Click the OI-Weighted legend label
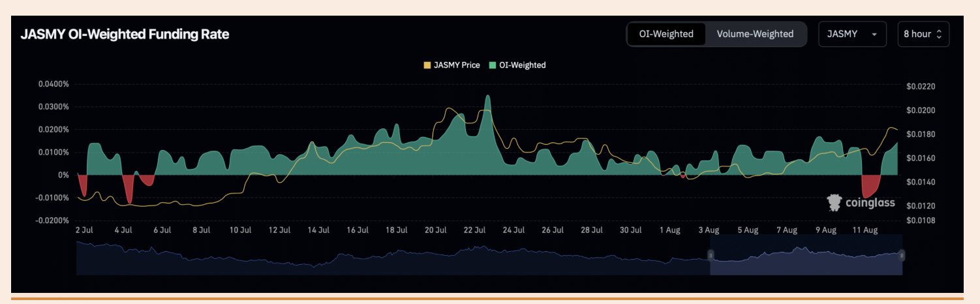The width and height of the screenshot is (980, 304). [x=522, y=65]
